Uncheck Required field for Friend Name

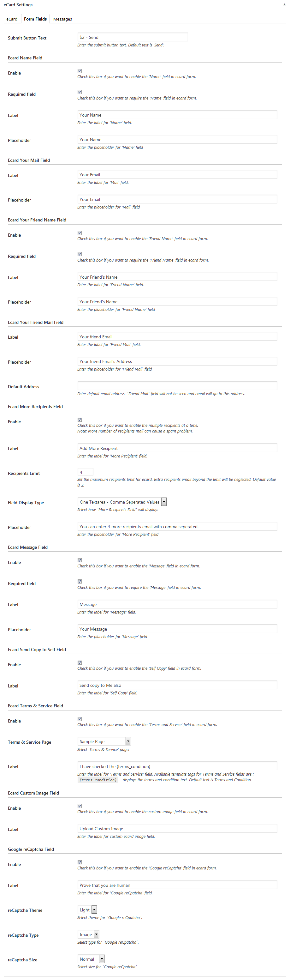click(x=80, y=254)
